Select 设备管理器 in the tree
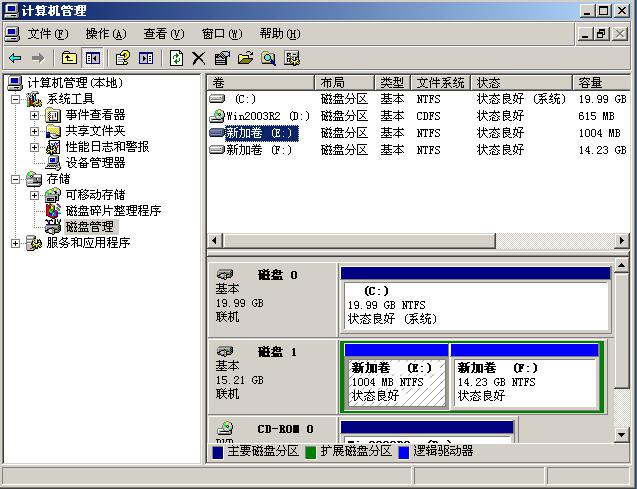637x489 pixels. click(95, 163)
